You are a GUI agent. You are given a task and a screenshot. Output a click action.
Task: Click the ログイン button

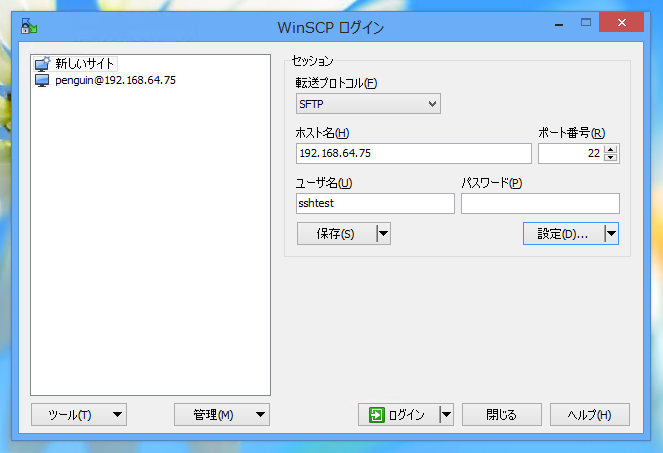pos(399,415)
